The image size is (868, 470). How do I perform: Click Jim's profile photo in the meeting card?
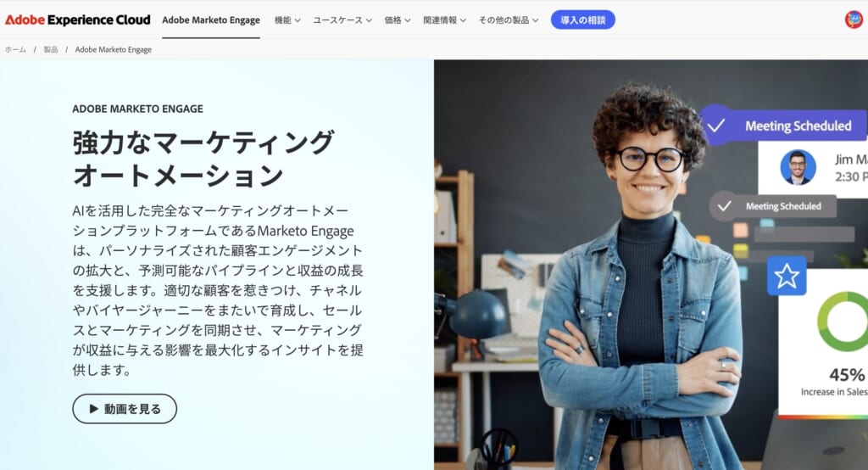click(798, 167)
